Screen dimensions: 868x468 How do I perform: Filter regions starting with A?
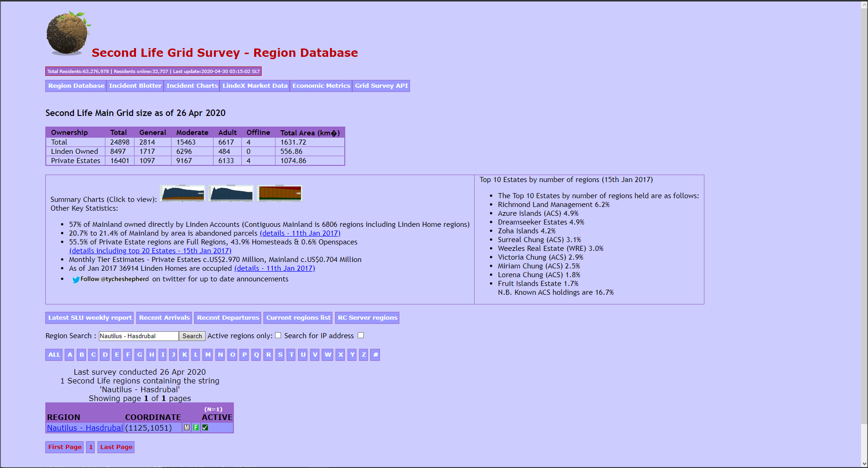[70, 355]
